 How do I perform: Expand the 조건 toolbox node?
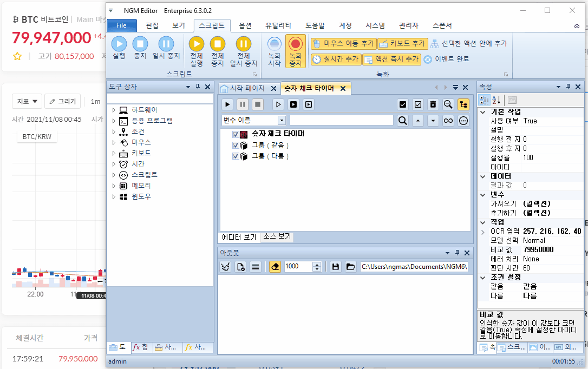point(114,132)
